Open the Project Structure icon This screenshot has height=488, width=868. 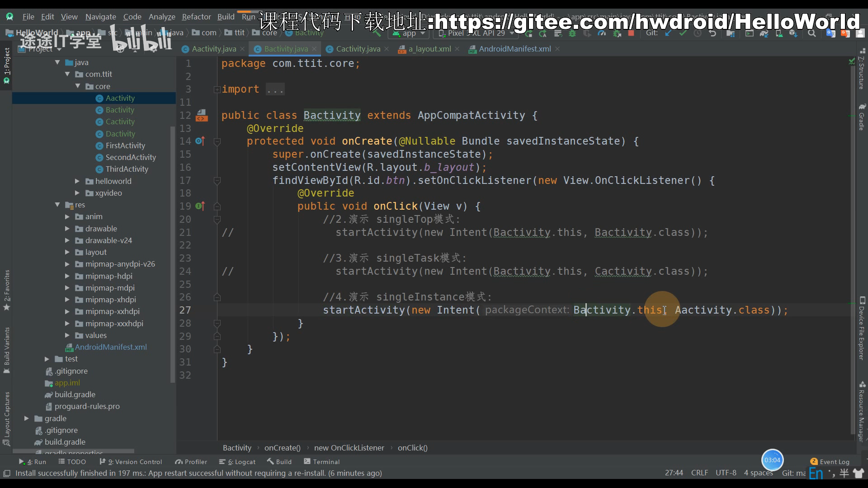pos(731,33)
